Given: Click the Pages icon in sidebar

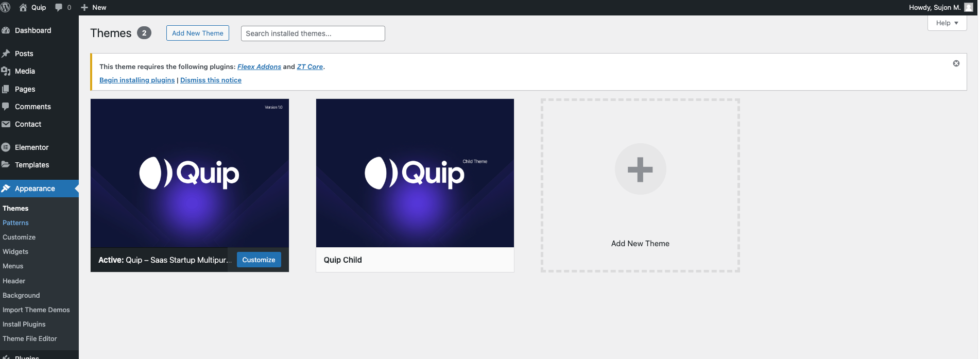Looking at the screenshot, I should coord(6,89).
